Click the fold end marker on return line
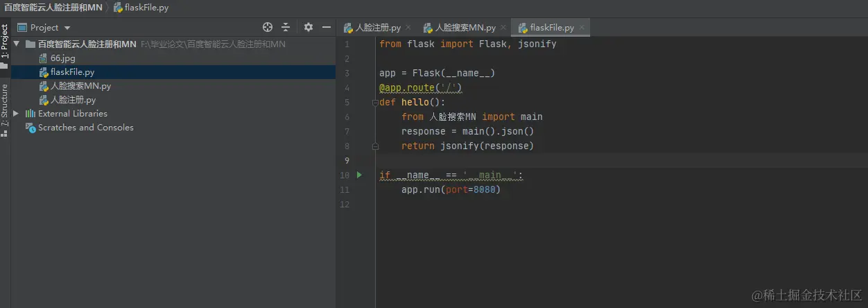868x308 pixels. (x=375, y=146)
